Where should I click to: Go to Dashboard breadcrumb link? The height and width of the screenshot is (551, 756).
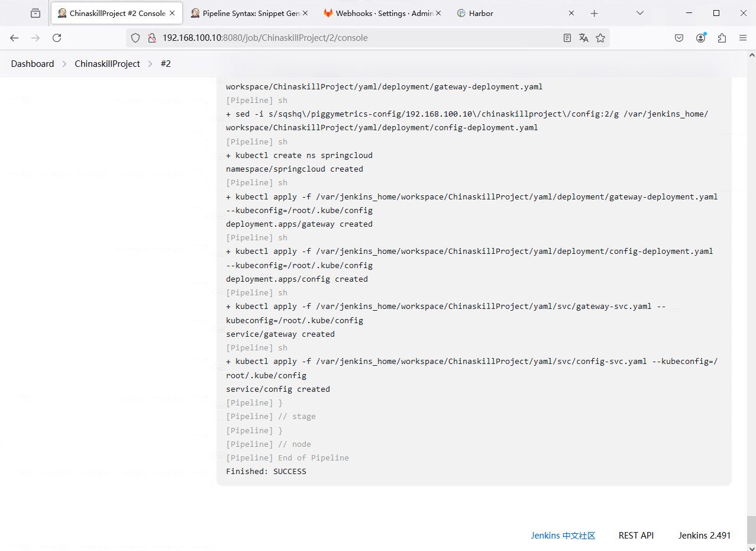(33, 64)
